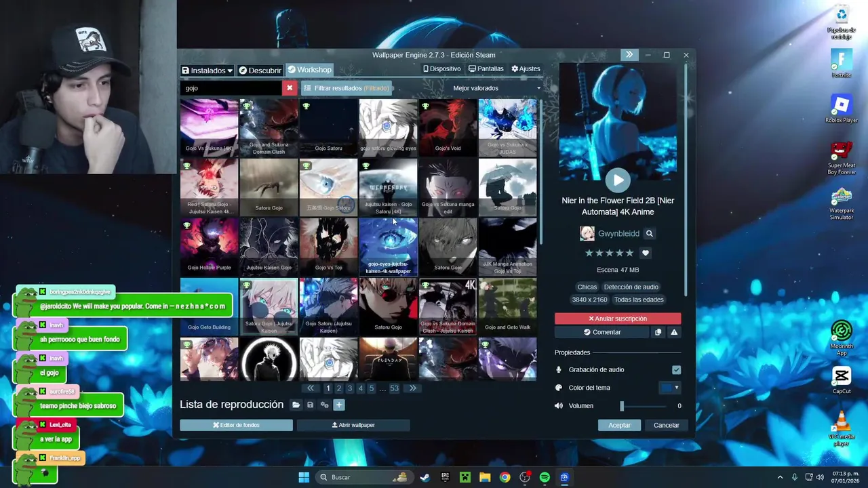Click the gojo search input field
Screen dimensions: 868x488
(x=231, y=88)
